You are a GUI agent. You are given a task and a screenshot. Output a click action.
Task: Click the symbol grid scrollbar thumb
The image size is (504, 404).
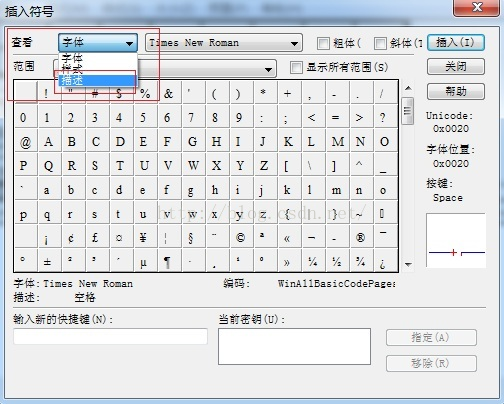[x=408, y=111]
